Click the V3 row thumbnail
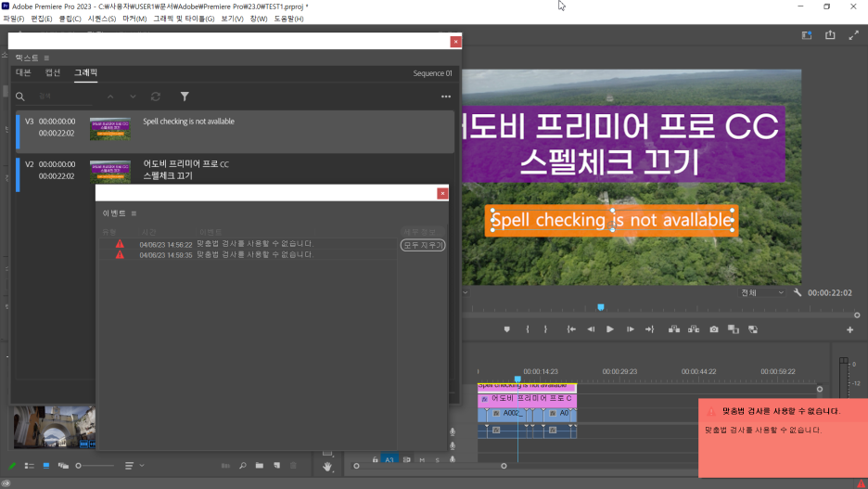The image size is (868, 489). point(110,128)
